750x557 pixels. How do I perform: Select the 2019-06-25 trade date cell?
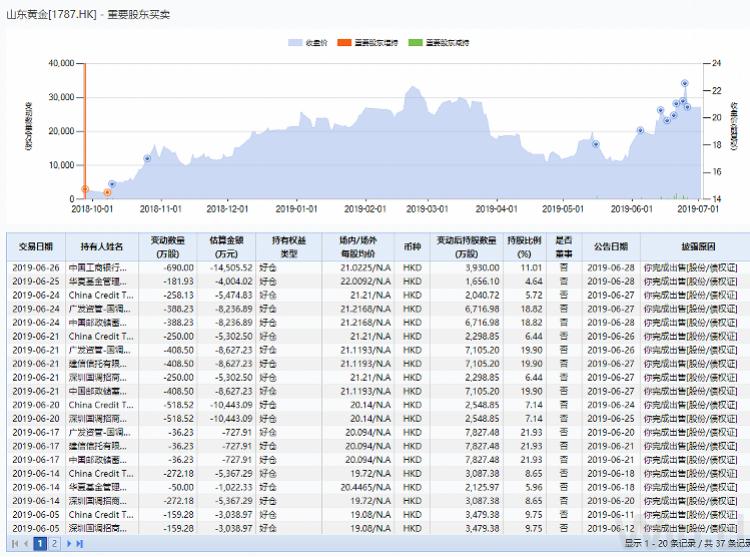coord(36,282)
